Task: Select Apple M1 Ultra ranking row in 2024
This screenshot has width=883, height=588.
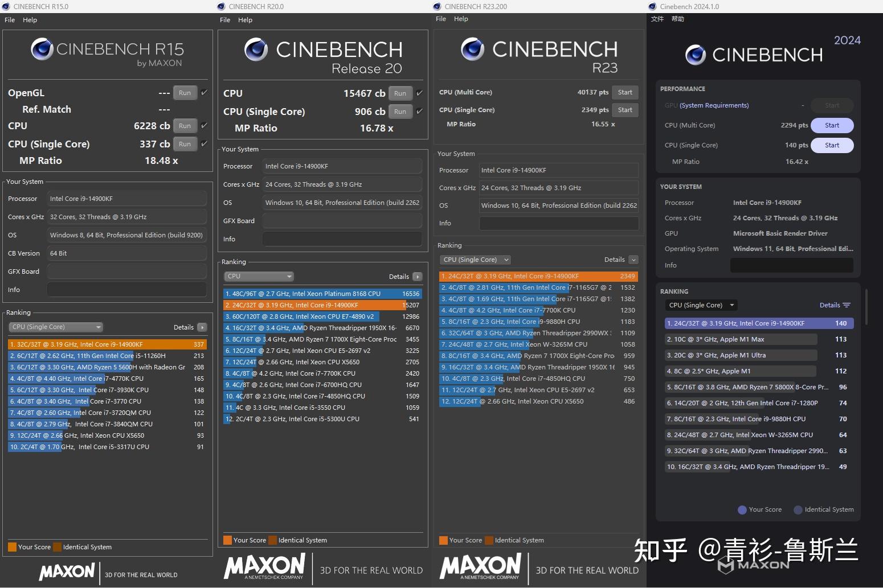Action: (x=759, y=355)
